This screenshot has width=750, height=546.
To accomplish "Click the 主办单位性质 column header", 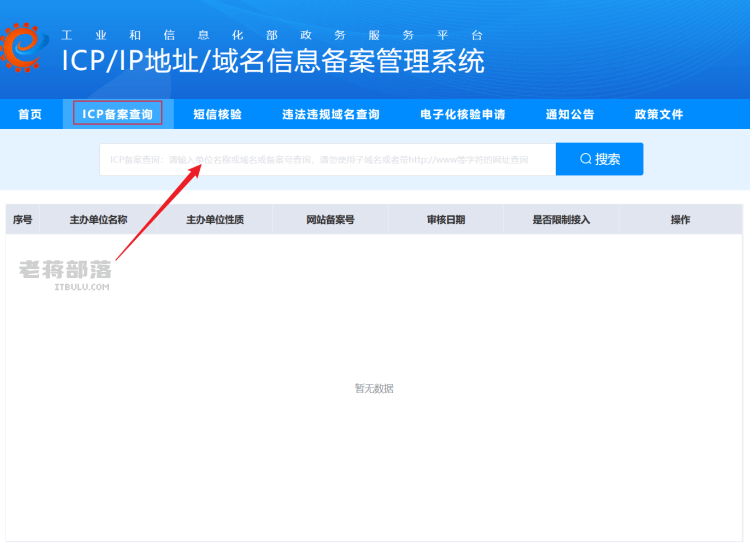I will pyautogui.click(x=215, y=219).
